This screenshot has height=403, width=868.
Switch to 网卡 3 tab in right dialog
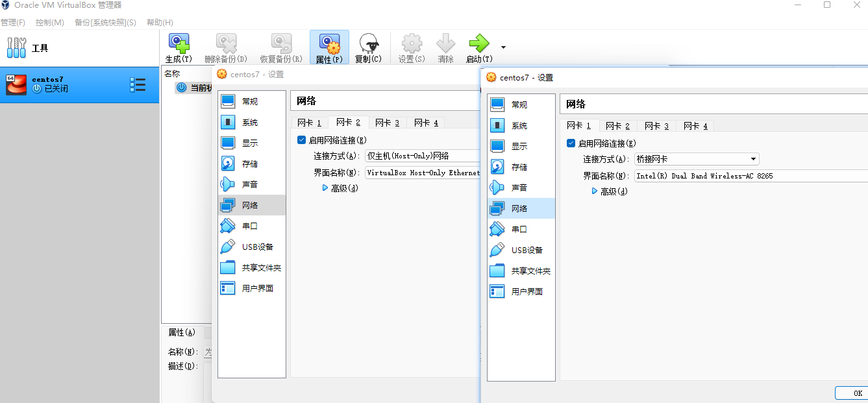[657, 126]
